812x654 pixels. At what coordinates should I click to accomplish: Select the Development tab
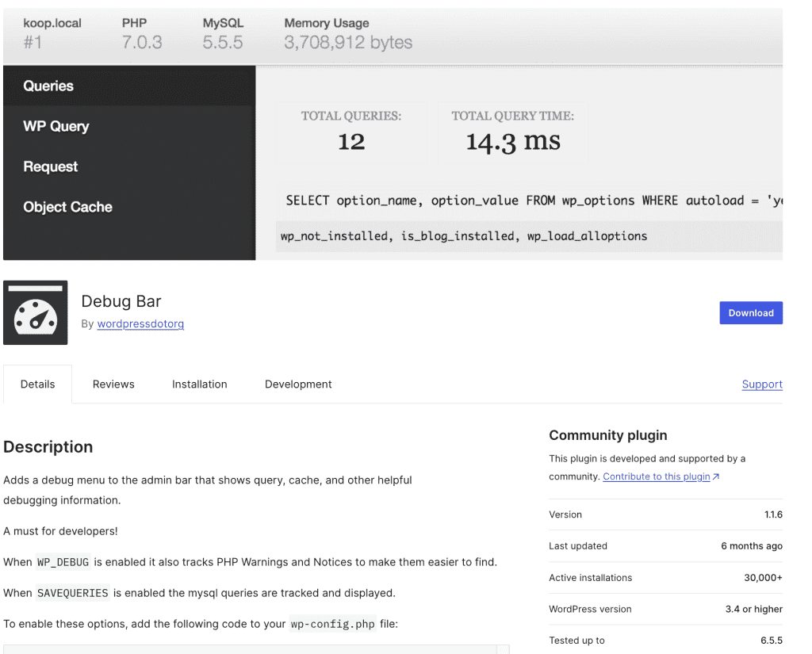click(298, 384)
